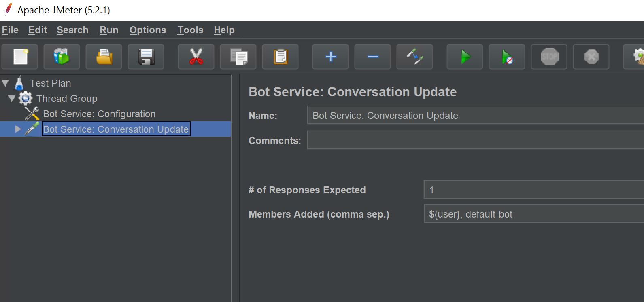Select Bot Service: Conversation Update in the tree

click(x=116, y=129)
